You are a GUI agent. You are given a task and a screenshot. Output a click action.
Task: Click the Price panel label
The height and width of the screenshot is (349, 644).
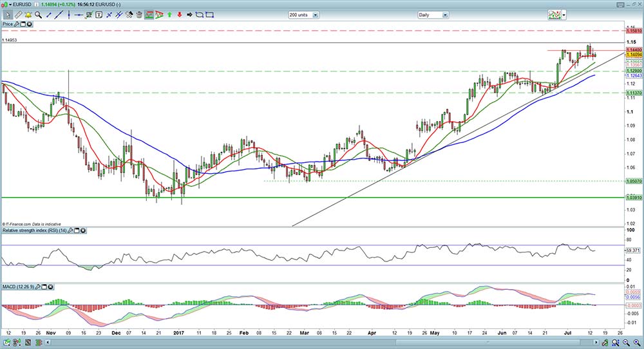coord(8,24)
